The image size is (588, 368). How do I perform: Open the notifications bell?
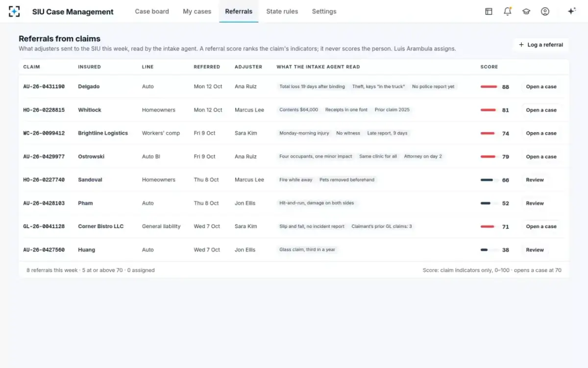point(508,11)
